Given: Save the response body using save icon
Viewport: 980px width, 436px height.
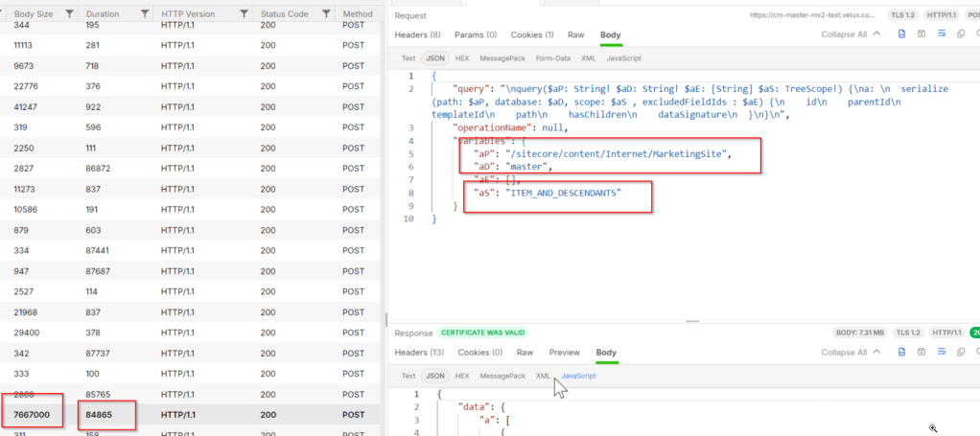Looking at the screenshot, I should [x=921, y=353].
